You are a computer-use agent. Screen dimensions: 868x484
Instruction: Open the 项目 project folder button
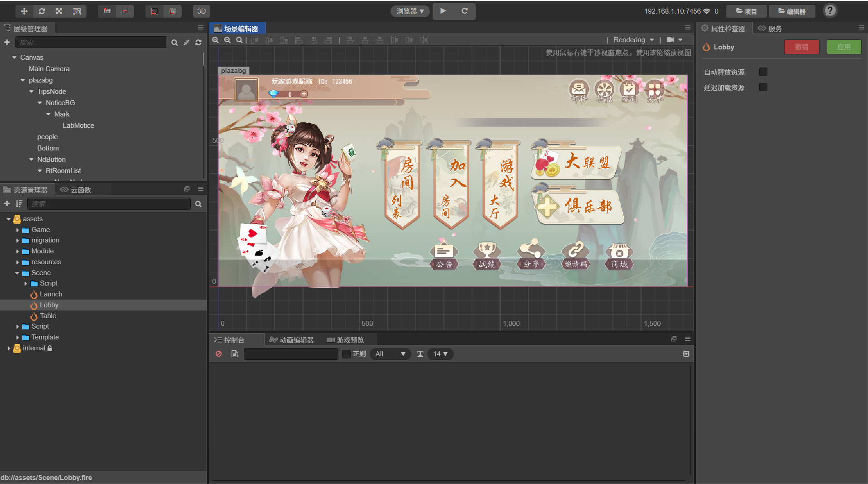click(x=746, y=11)
